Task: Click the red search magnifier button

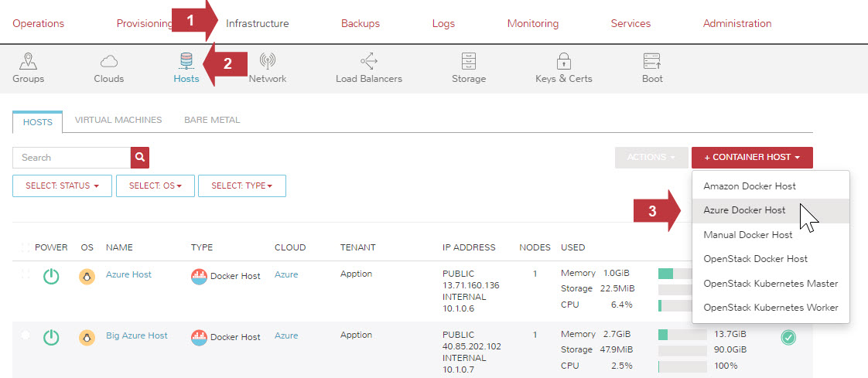Action: coord(140,158)
